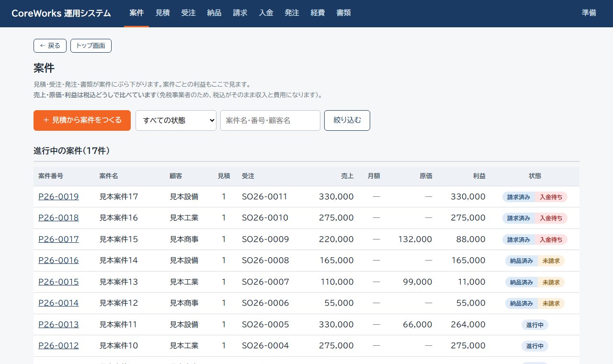Image resolution: width=613 pixels, height=364 pixels.
Task: Click the 利益 column header
Action: coord(479,176)
